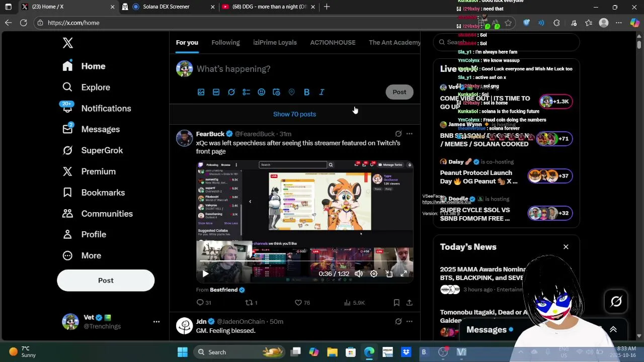Switch to the For you tab

187,43
